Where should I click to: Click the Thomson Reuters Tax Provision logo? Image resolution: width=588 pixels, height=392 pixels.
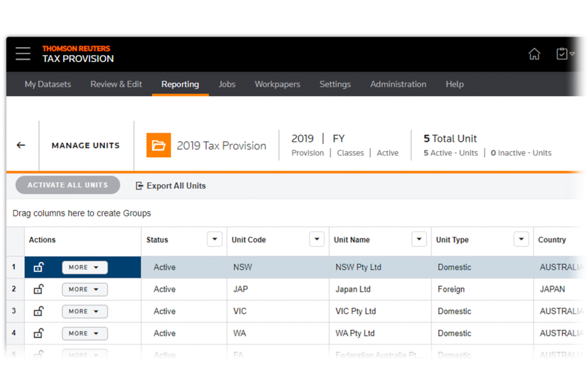pos(78,54)
